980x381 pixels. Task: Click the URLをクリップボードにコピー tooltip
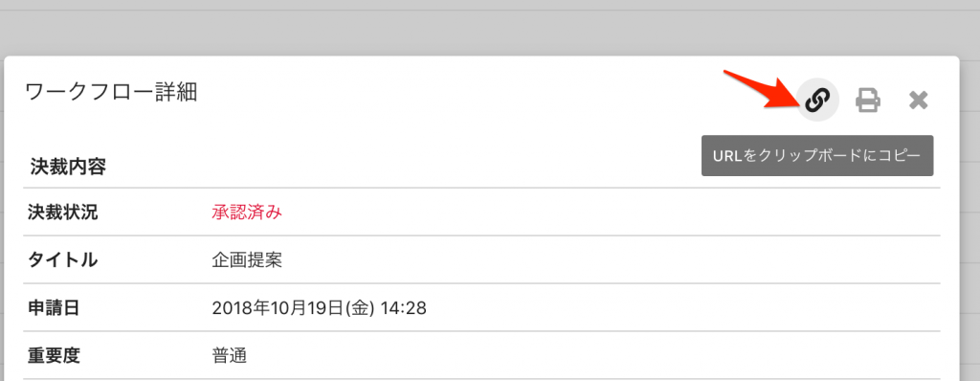tap(817, 155)
